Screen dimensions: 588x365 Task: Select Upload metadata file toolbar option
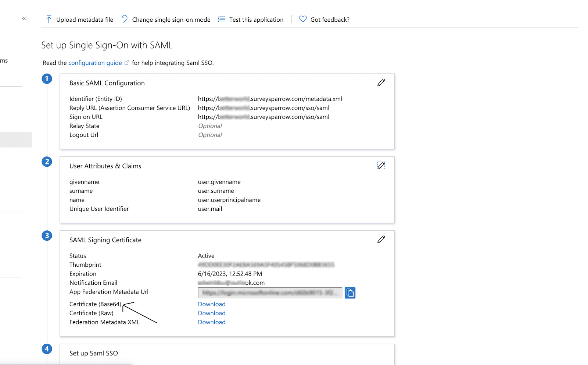[x=85, y=20]
